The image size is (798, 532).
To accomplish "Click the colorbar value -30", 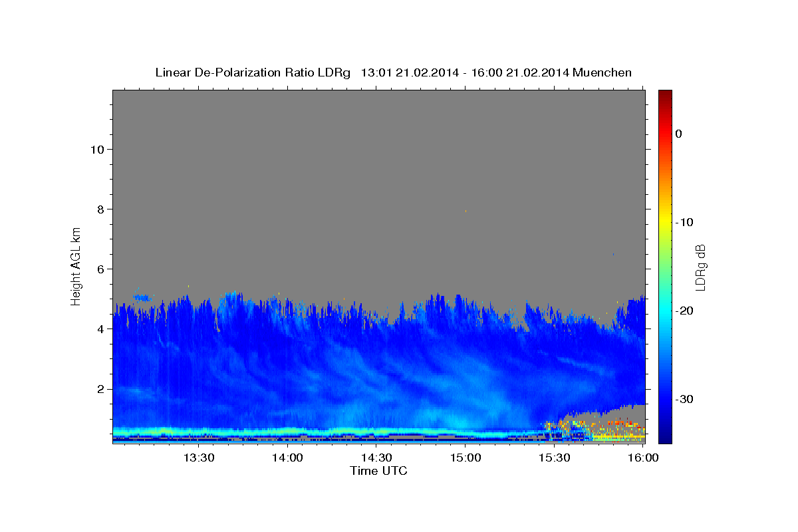I will 684,399.
